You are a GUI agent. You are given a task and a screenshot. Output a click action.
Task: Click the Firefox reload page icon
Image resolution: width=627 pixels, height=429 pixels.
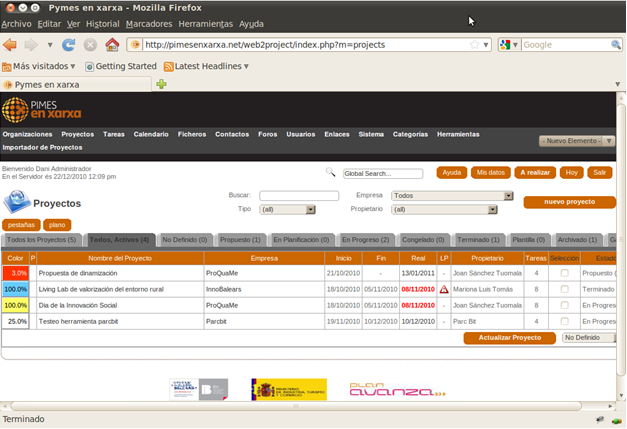(x=68, y=45)
